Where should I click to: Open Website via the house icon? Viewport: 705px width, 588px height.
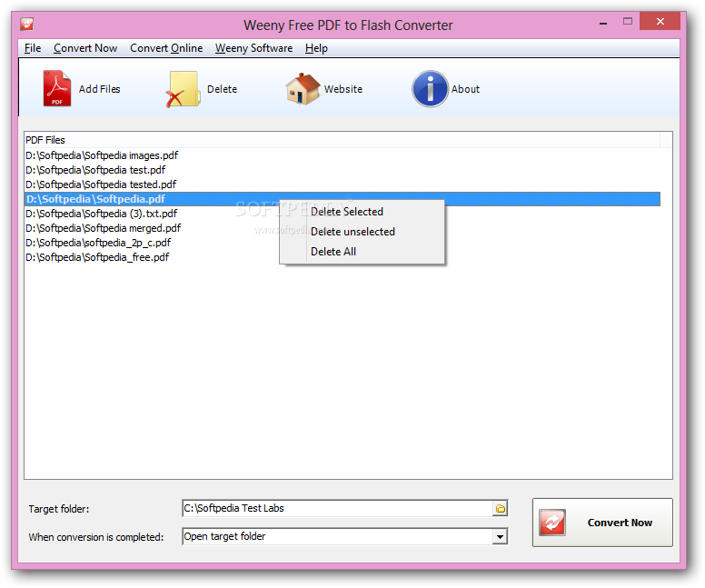pos(303,89)
